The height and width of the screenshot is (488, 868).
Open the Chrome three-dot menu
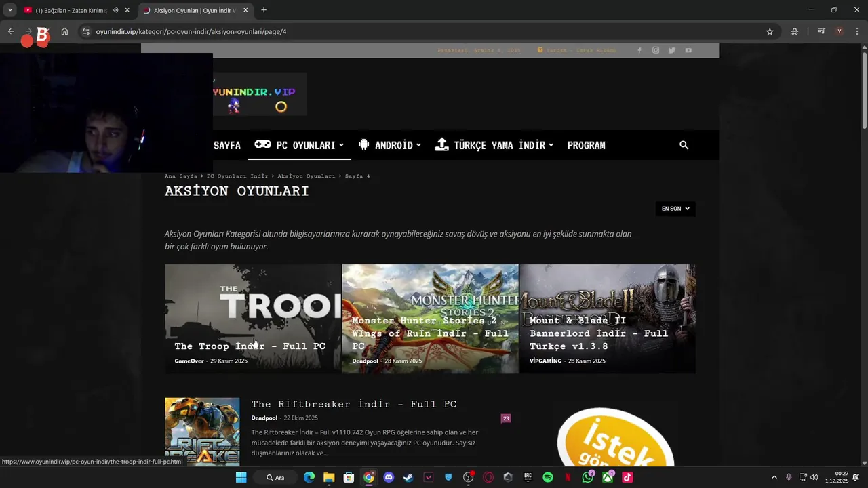[857, 31]
